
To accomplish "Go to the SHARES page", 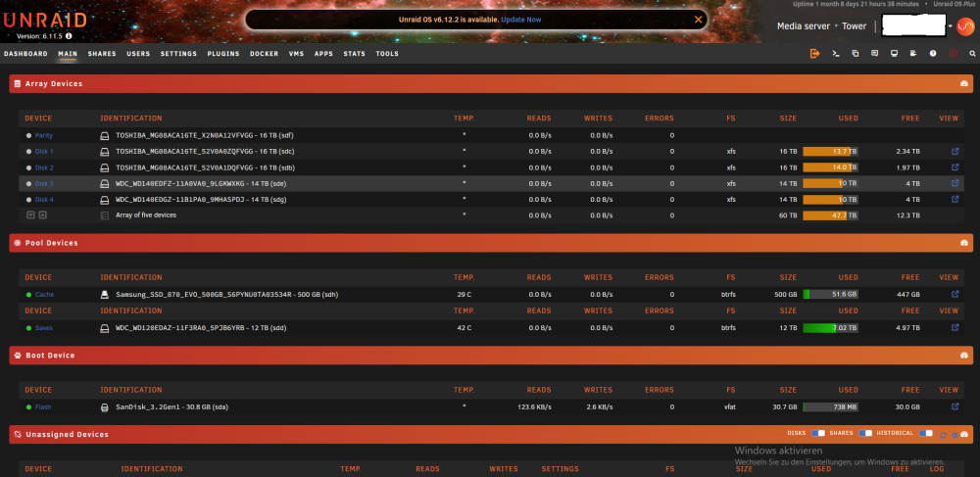I will 102,54.
